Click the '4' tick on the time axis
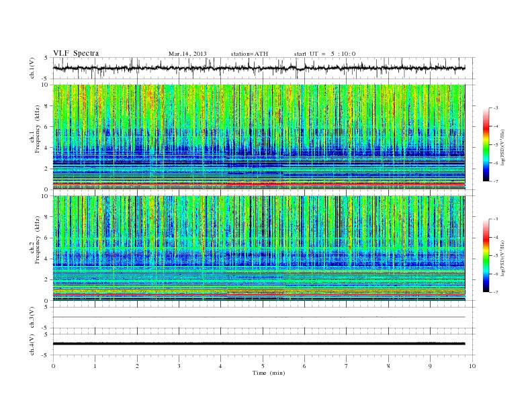The width and height of the screenshot is (532, 411). tap(221, 366)
